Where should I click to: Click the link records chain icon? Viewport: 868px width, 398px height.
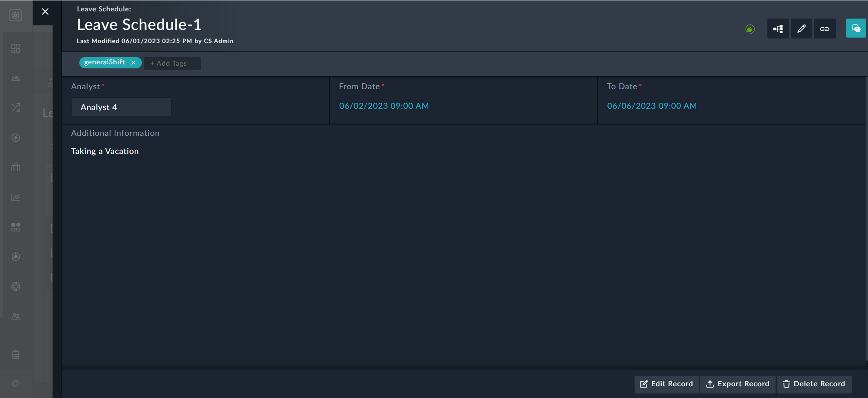(824, 29)
